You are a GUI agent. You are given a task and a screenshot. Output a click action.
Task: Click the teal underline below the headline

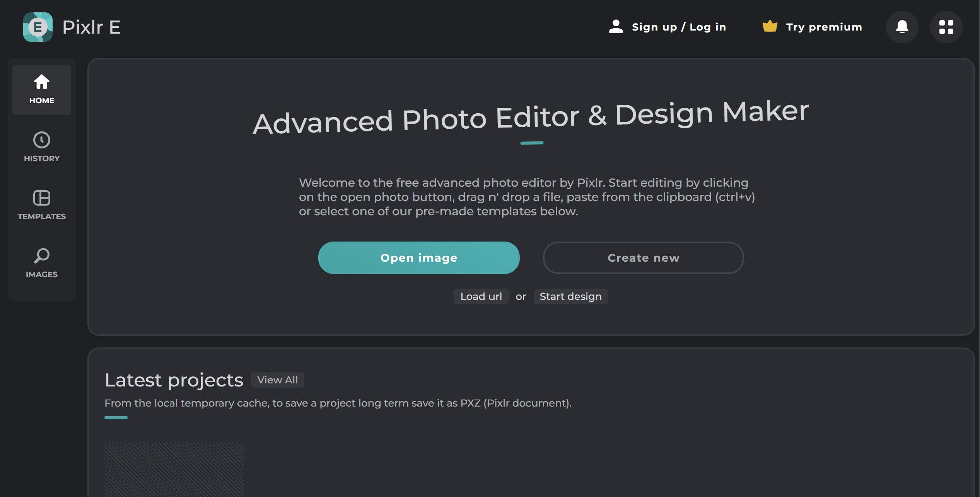click(532, 143)
